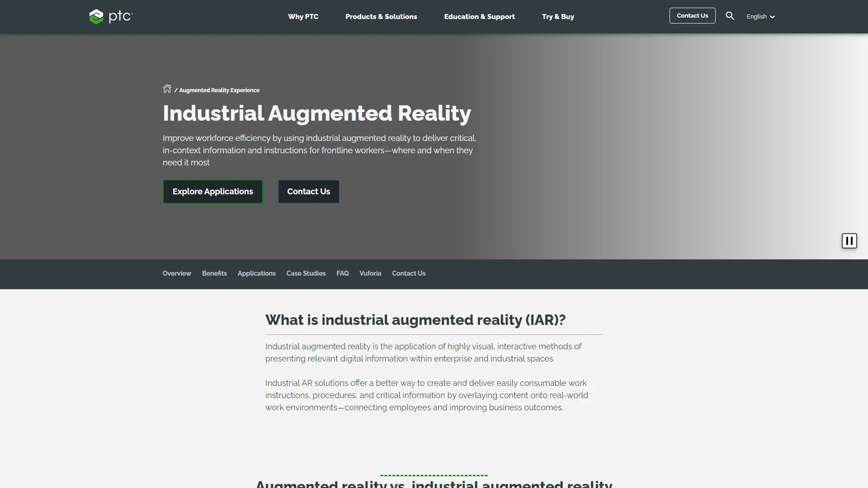The image size is (868, 488).
Task: Open the Augmented Reality Experience breadcrumb
Action: pyautogui.click(x=219, y=90)
